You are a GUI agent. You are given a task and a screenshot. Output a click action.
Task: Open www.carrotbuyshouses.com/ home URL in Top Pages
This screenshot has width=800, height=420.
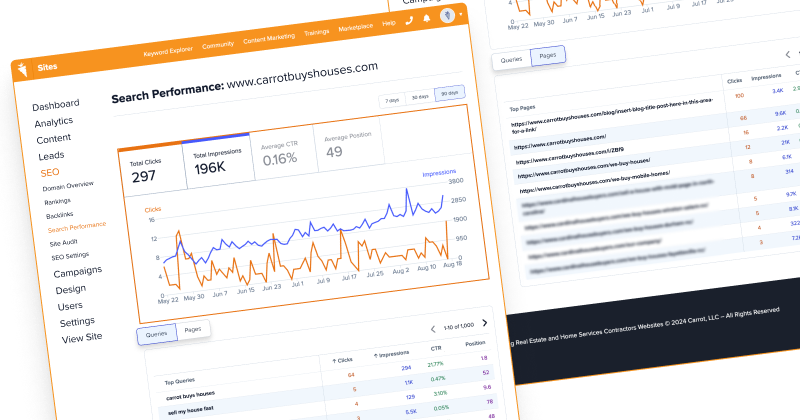[560, 143]
